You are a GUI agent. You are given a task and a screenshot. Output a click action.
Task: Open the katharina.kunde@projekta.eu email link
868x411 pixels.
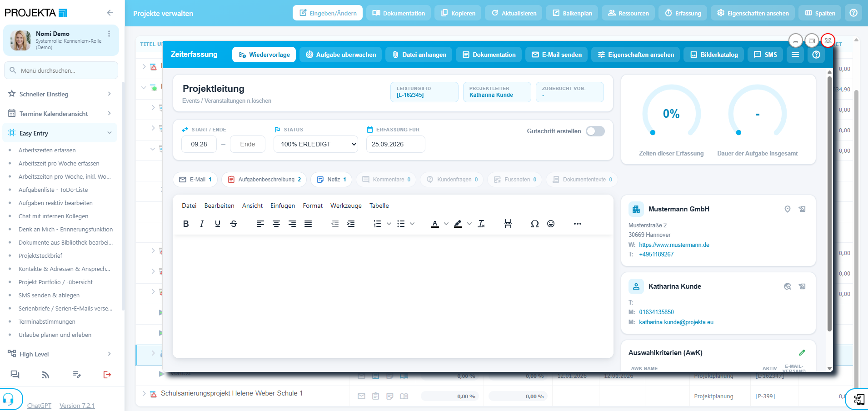point(676,322)
